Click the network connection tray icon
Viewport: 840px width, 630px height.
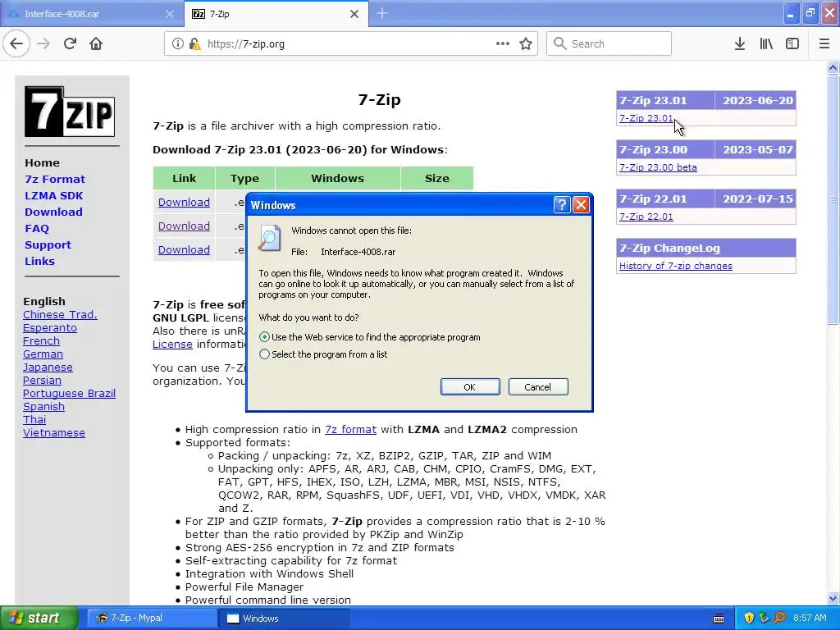point(764,618)
